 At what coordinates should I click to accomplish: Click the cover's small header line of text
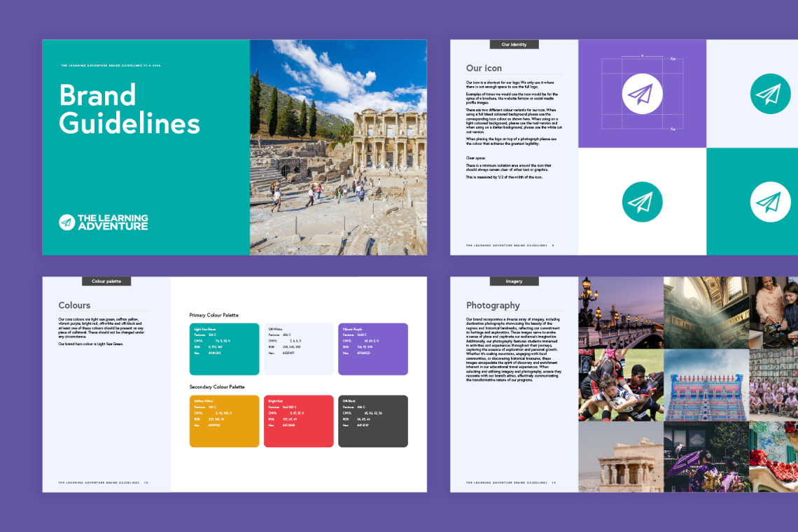[x=111, y=66]
